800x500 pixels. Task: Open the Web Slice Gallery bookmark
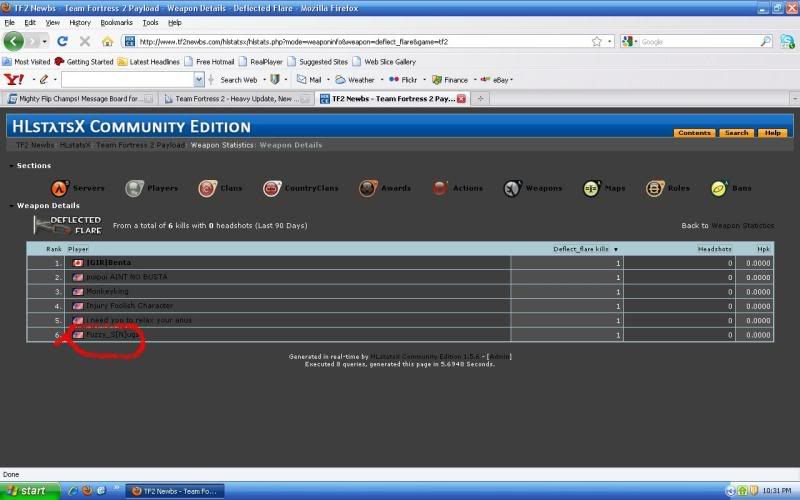coord(384,62)
